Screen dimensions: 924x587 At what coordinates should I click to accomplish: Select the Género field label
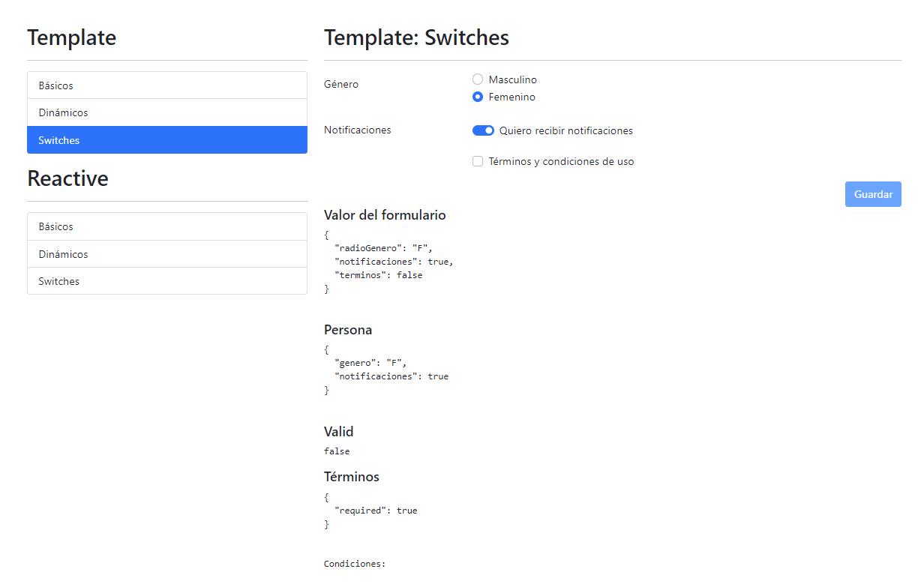click(x=341, y=84)
